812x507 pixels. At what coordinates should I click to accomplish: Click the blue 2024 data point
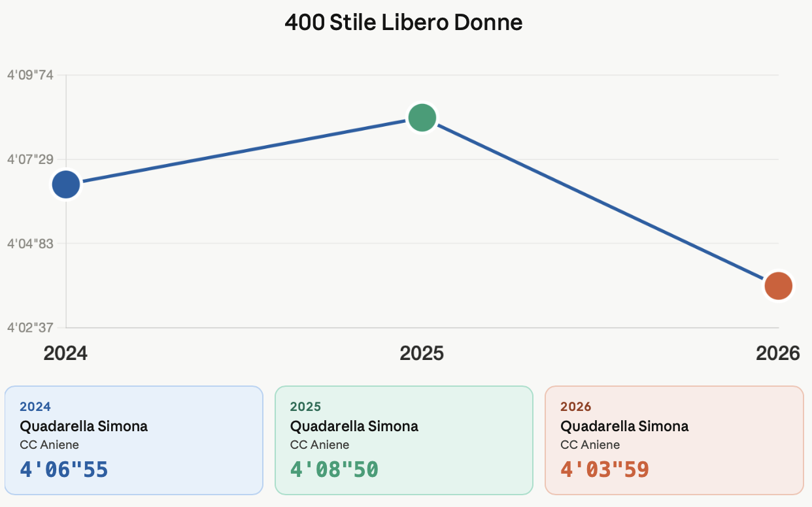click(65, 184)
